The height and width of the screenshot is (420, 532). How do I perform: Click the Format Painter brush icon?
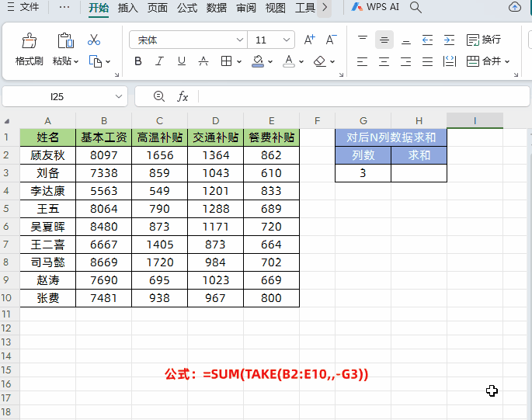(x=30, y=40)
